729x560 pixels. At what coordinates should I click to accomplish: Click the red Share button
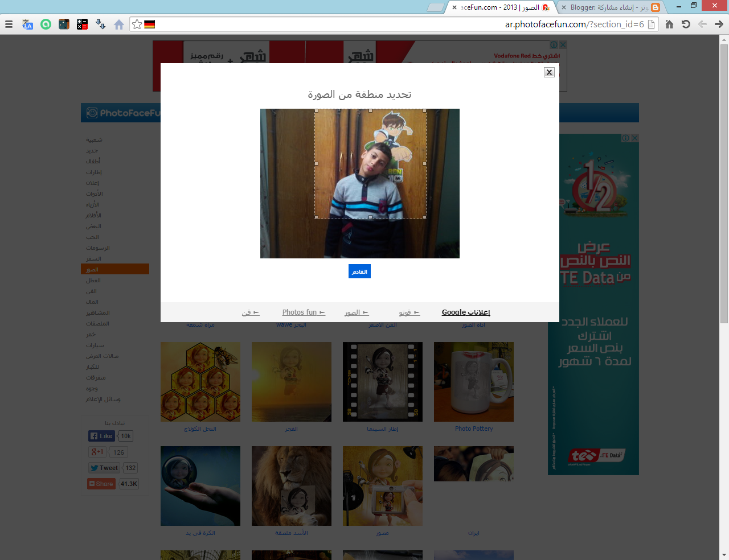pyautogui.click(x=101, y=484)
